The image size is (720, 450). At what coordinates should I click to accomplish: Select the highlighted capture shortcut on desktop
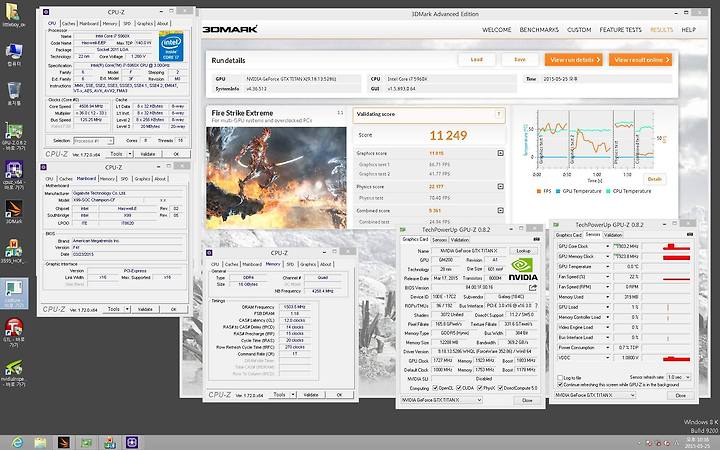[x=14, y=293]
